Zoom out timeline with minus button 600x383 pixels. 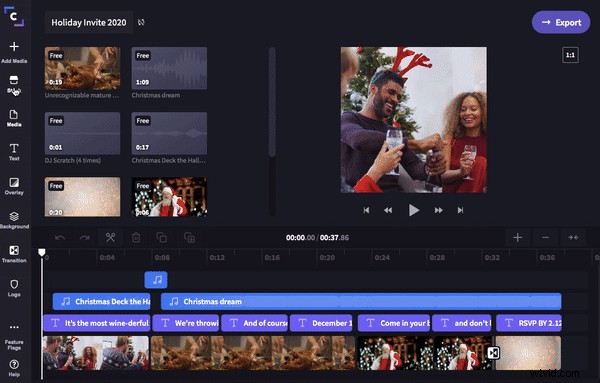click(546, 238)
